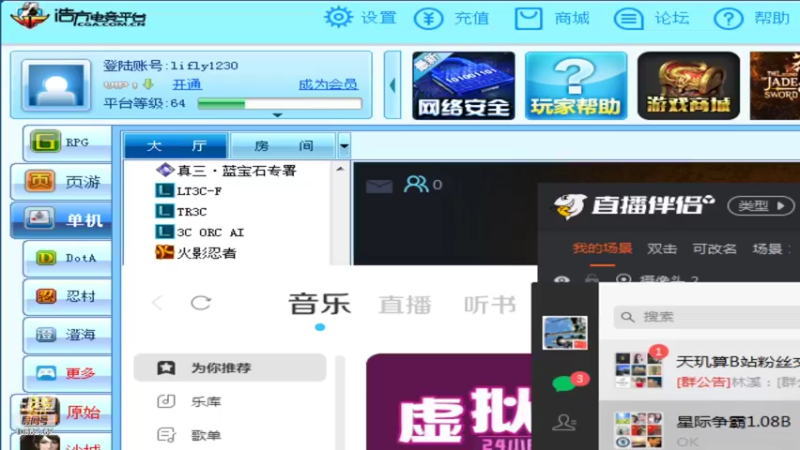Switch to 音乐 tab in music player

[319, 304]
